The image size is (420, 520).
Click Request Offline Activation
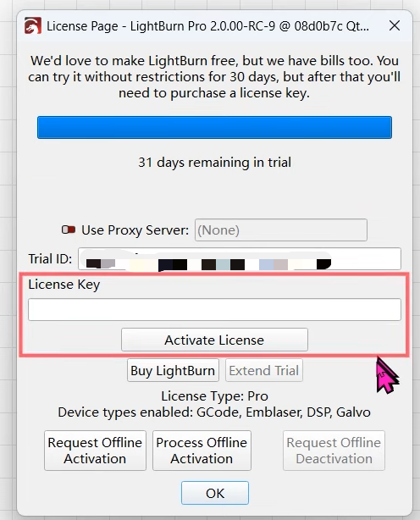click(95, 451)
